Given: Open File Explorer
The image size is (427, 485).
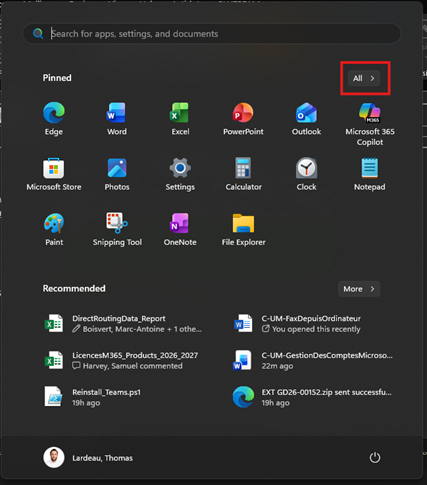Looking at the screenshot, I should pyautogui.click(x=243, y=230).
